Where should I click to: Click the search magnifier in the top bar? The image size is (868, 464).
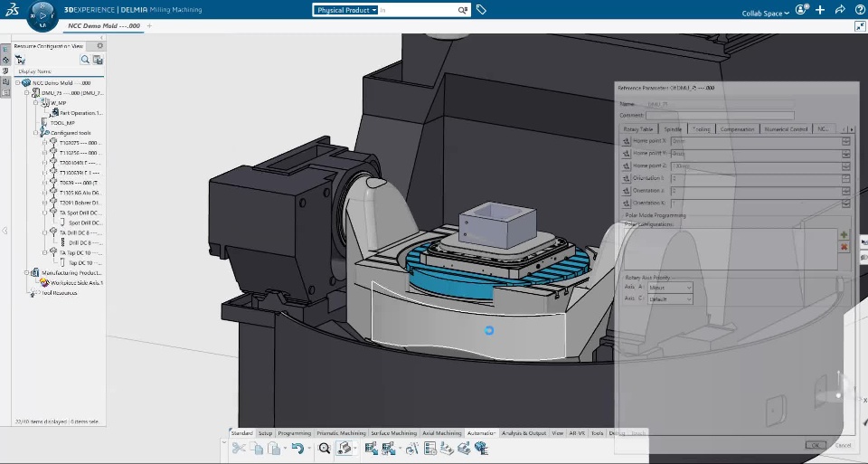(x=462, y=10)
